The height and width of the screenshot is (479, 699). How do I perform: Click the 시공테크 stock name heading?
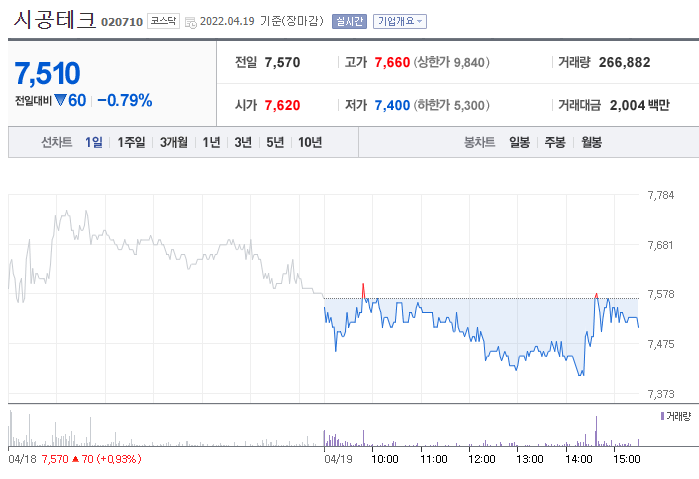[x=54, y=20]
